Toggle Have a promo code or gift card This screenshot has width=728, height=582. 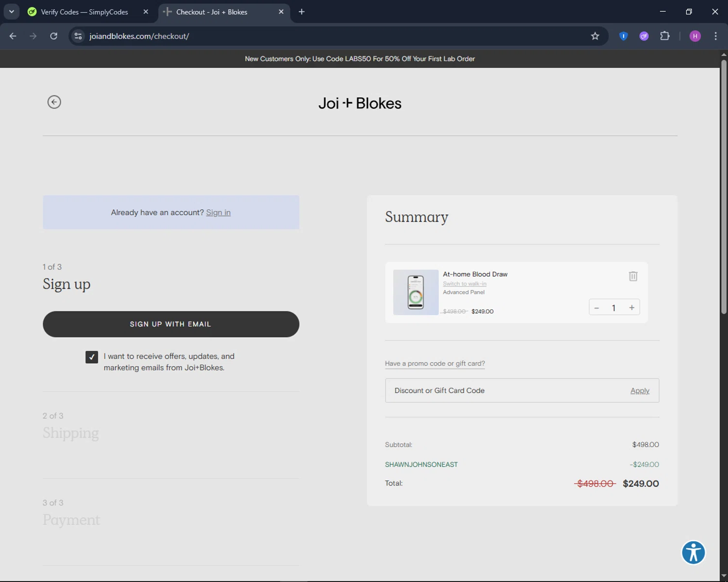pyautogui.click(x=435, y=363)
